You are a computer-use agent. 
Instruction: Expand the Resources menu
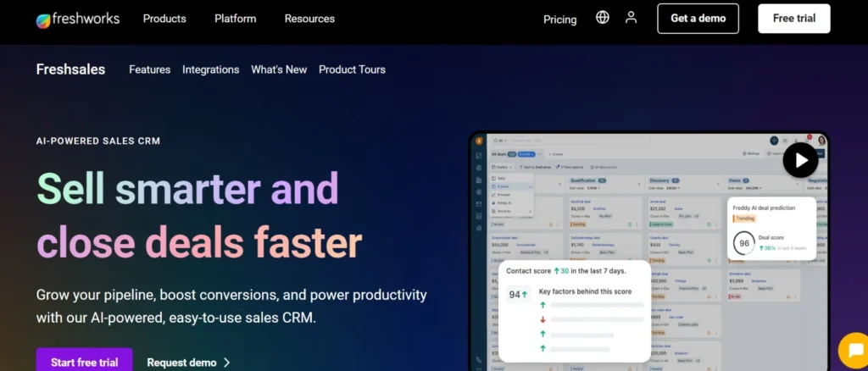[309, 19]
